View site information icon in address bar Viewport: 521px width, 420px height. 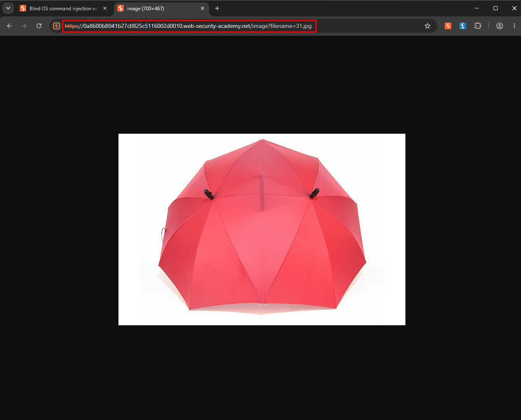tap(57, 26)
